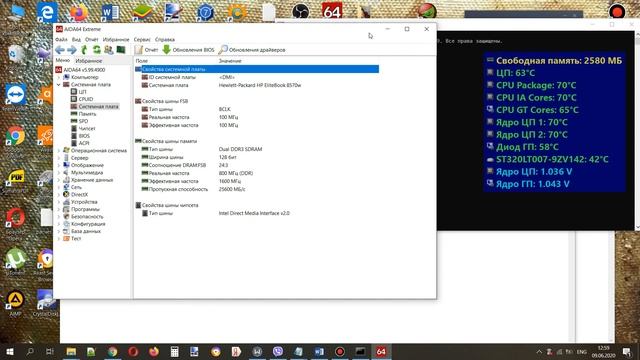Switch to the Меню tab in sidebar
This screenshot has height=360, width=640.
pos(63,60)
